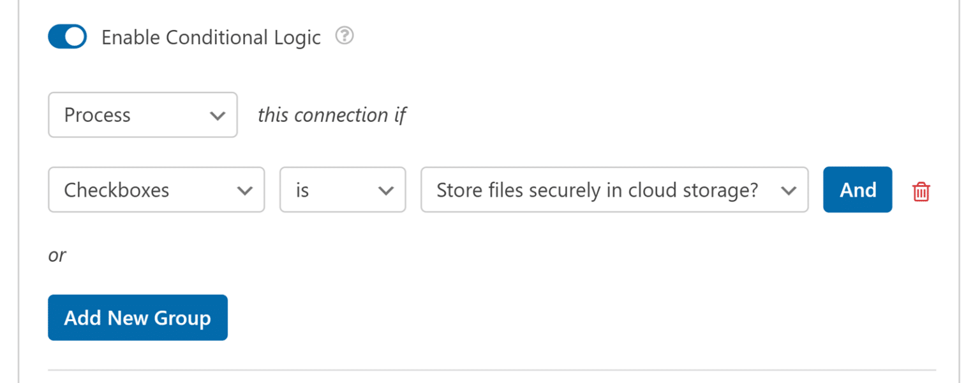The height and width of the screenshot is (383, 980).
Task: Click the Add New Group button
Action: pyautogui.click(x=137, y=317)
